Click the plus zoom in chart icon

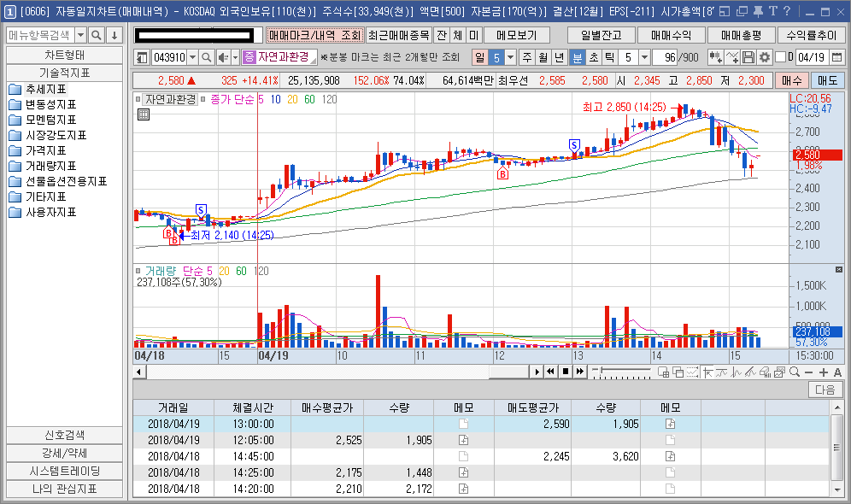(x=824, y=372)
